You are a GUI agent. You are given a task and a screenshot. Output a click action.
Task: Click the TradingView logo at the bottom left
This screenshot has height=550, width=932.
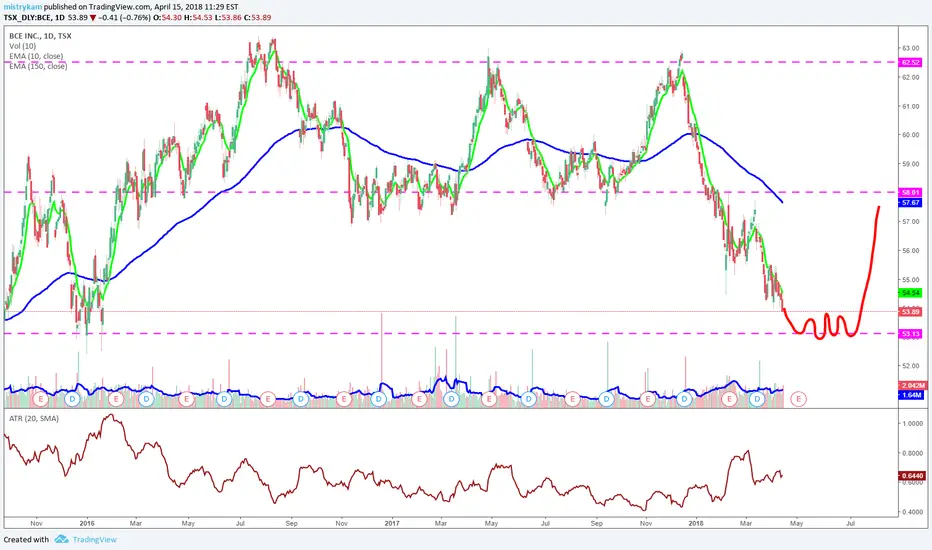(x=61, y=539)
